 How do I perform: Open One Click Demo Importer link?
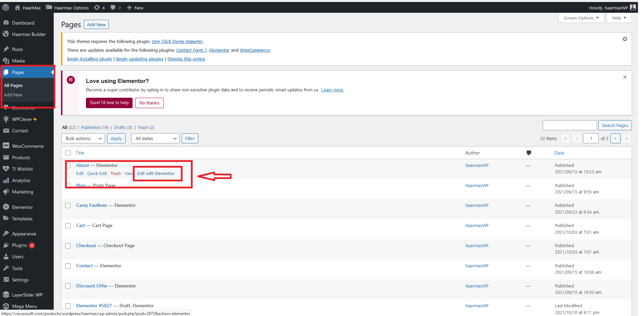tap(177, 41)
